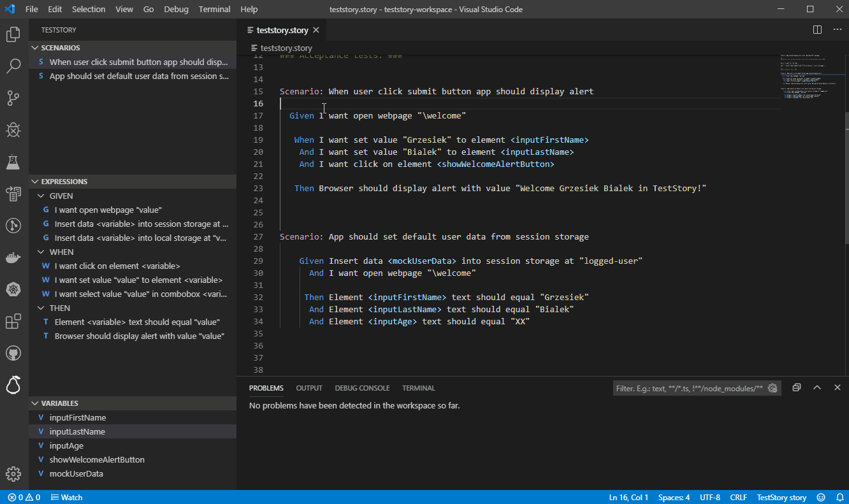This screenshot has width=849, height=504.
Task: Collapse the GIVEN expressions group
Action: coord(133,196)
